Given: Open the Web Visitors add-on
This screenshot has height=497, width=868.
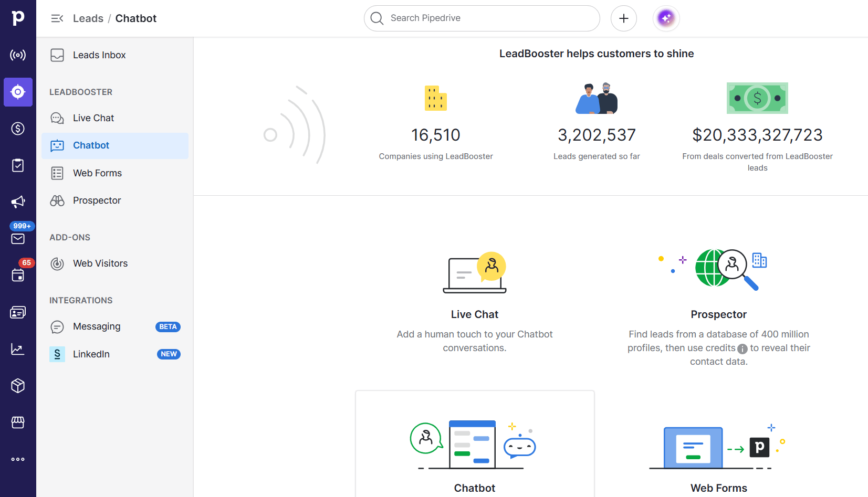Looking at the screenshot, I should [100, 263].
